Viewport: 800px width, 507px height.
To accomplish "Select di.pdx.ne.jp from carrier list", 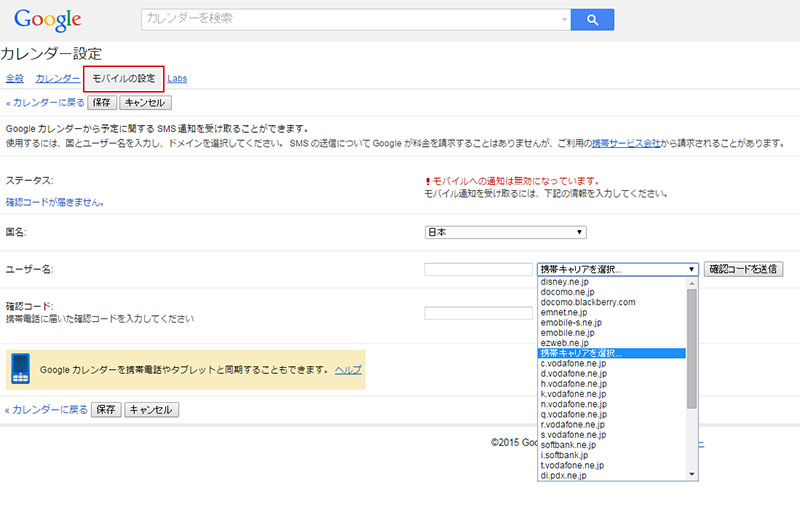I will pyautogui.click(x=612, y=475).
